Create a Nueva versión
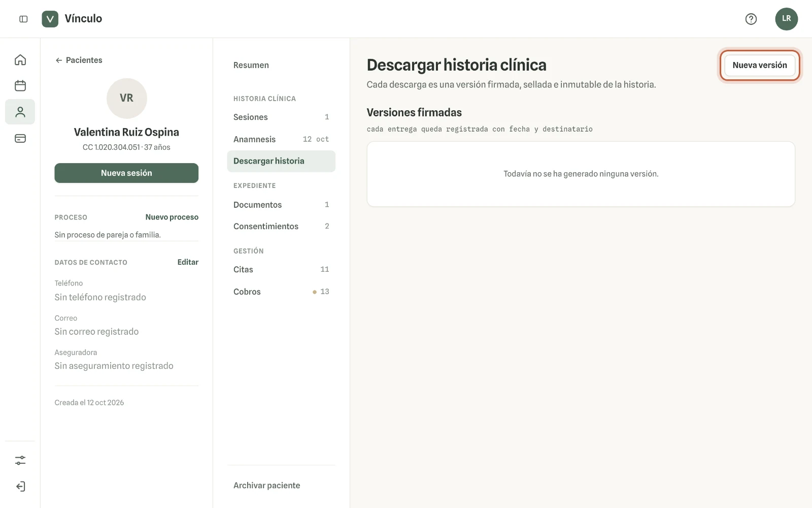 pyautogui.click(x=759, y=65)
